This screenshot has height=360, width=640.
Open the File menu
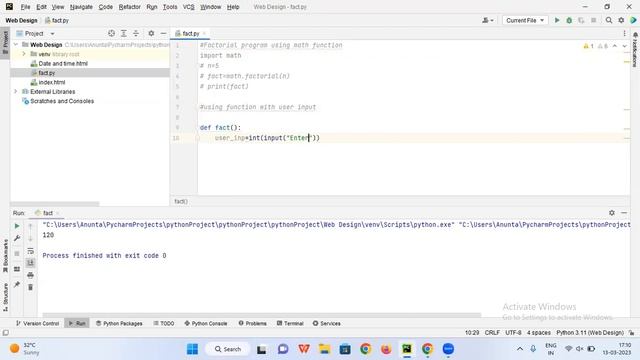(25, 7)
